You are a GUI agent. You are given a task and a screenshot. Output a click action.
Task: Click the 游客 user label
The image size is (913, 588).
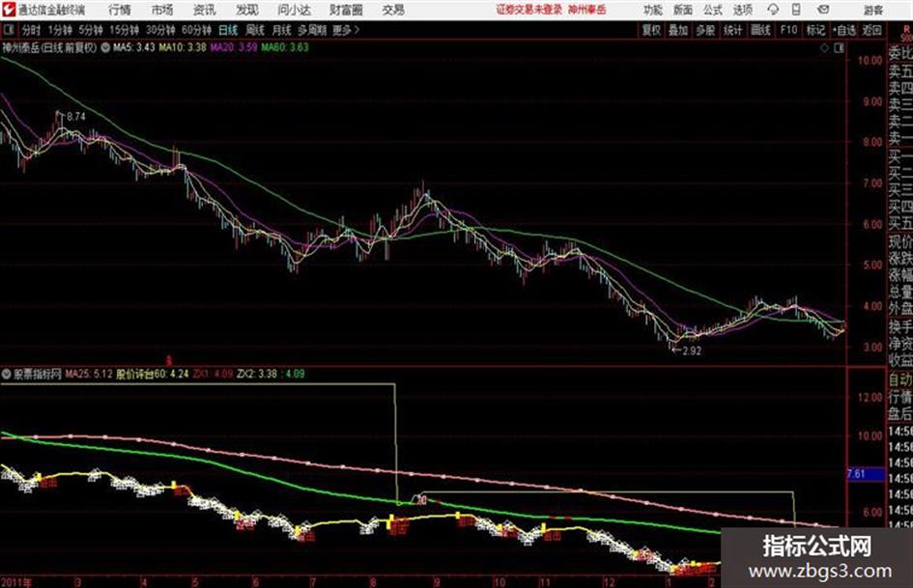coord(872,10)
